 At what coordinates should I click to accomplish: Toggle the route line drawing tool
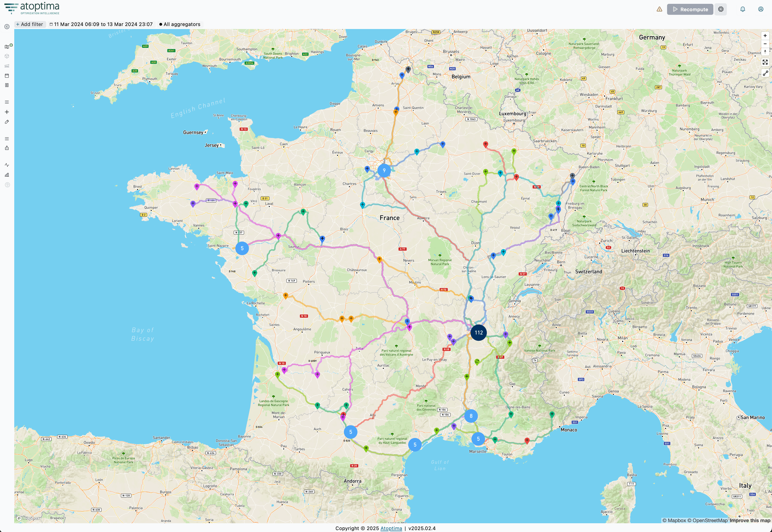tap(765, 73)
